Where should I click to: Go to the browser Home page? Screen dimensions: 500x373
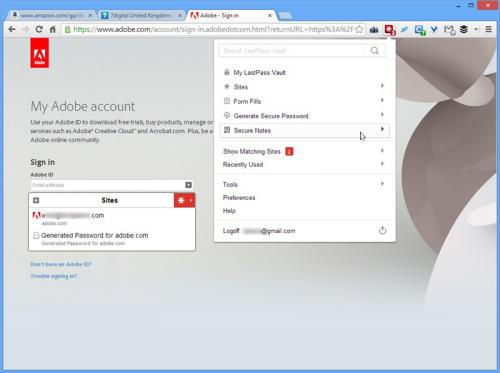pyautogui.click(x=53, y=29)
